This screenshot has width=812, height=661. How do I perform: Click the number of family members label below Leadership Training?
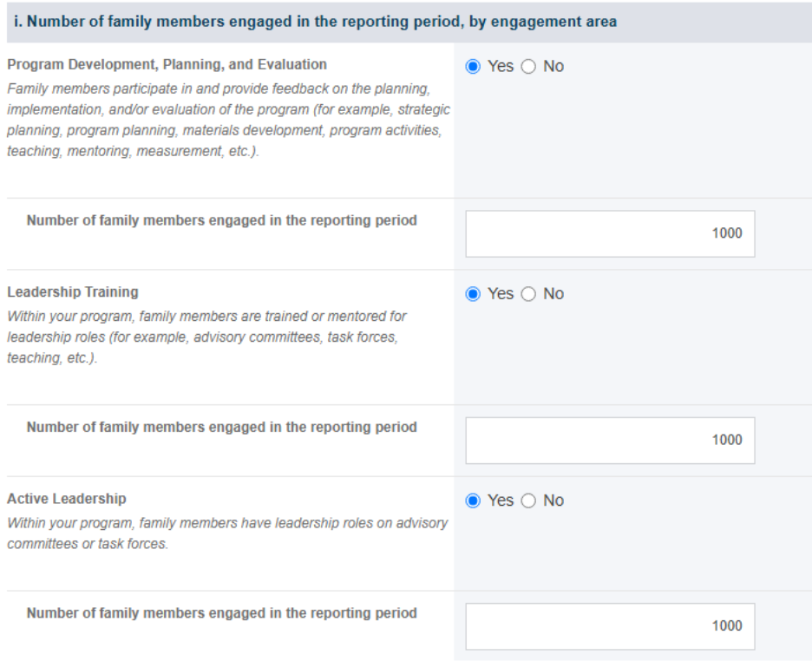click(221, 427)
